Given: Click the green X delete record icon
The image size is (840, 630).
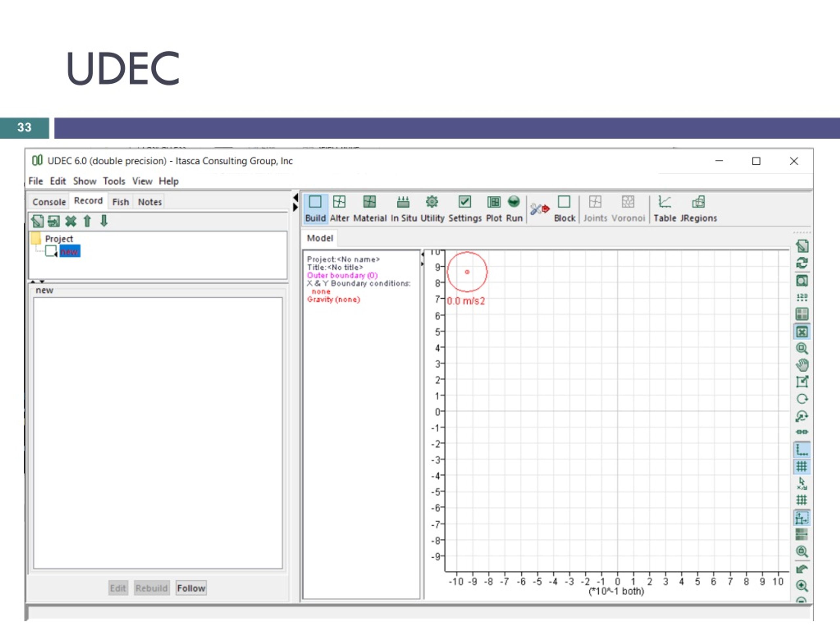Looking at the screenshot, I should pos(71,221).
